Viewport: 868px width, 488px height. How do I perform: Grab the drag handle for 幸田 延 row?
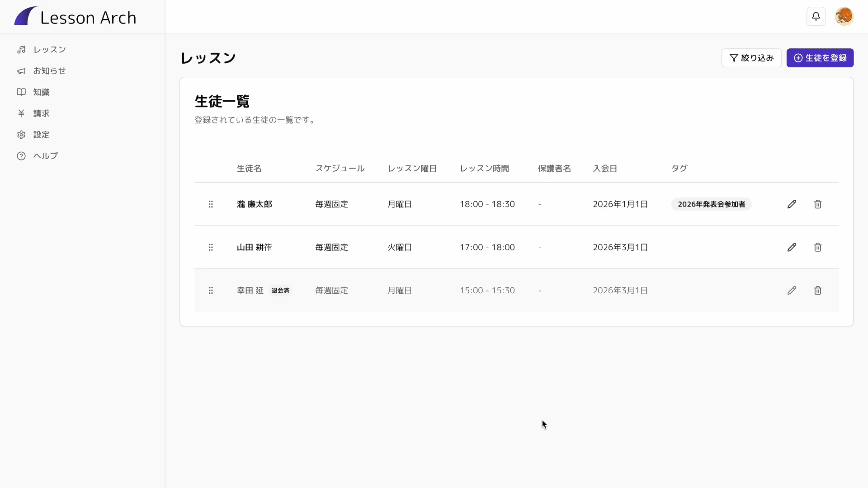(211, 291)
